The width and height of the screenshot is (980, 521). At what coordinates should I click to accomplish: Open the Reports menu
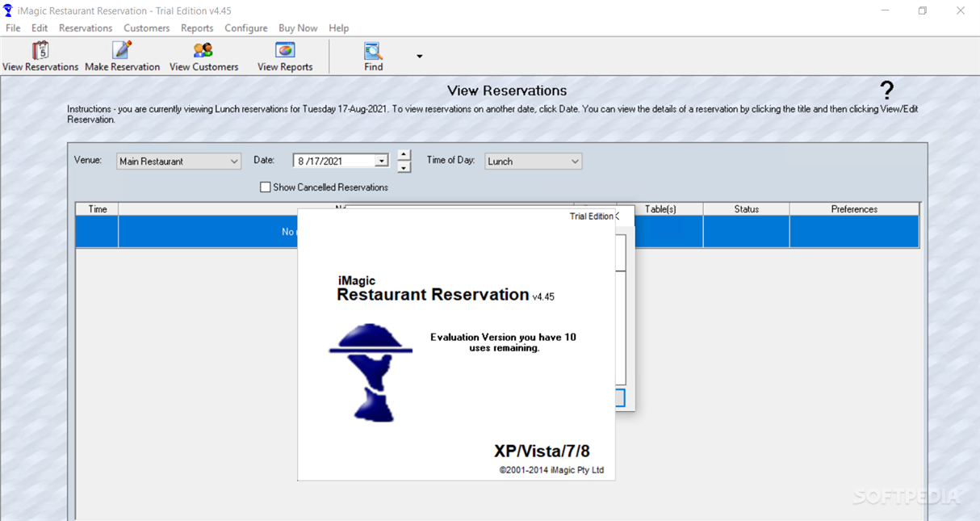(197, 27)
